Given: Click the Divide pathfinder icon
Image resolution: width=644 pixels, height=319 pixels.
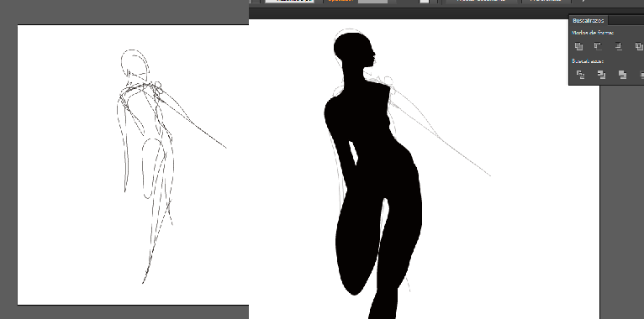Looking at the screenshot, I should (x=580, y=74).
